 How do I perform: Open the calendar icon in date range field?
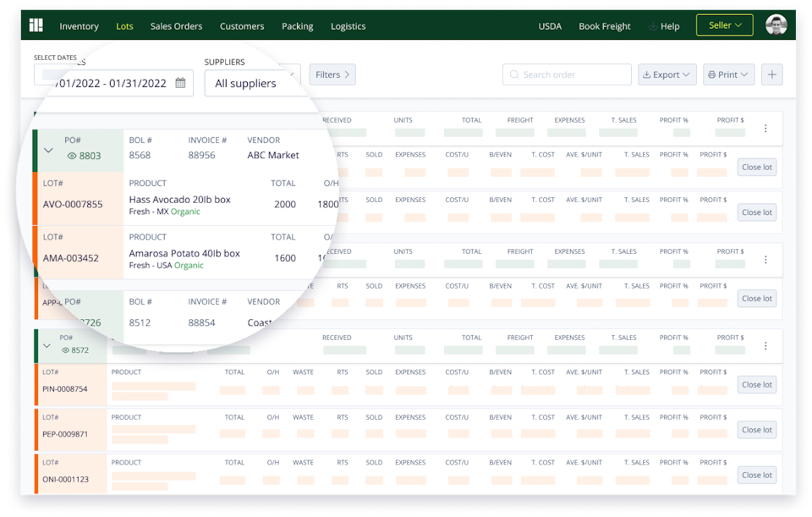tap(180, 83)
